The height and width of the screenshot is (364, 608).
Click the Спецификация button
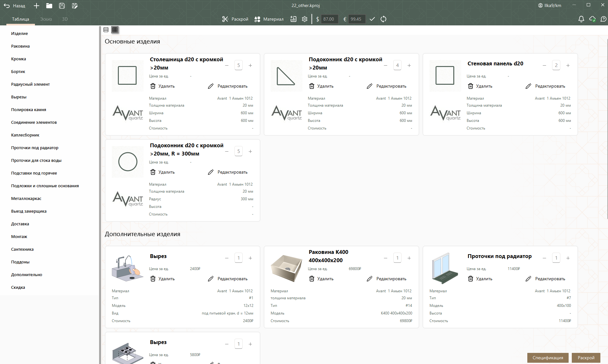[548, 358]
